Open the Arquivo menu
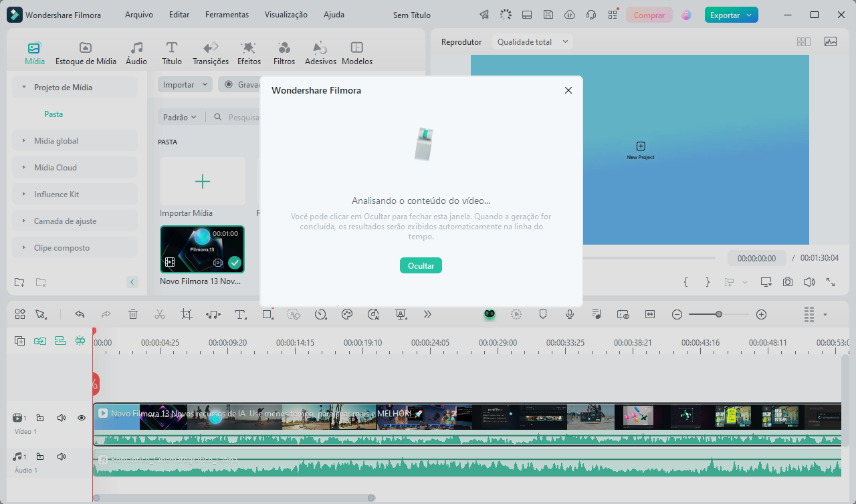 [x=138, y=15]
